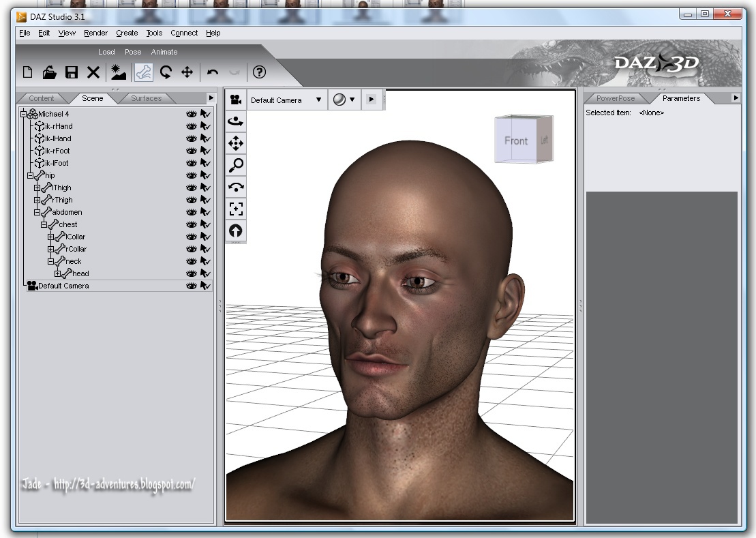Viewport: 756px width, 538px height.
Task: Collapse the abdomen node
Action: (x=37, y=212)
